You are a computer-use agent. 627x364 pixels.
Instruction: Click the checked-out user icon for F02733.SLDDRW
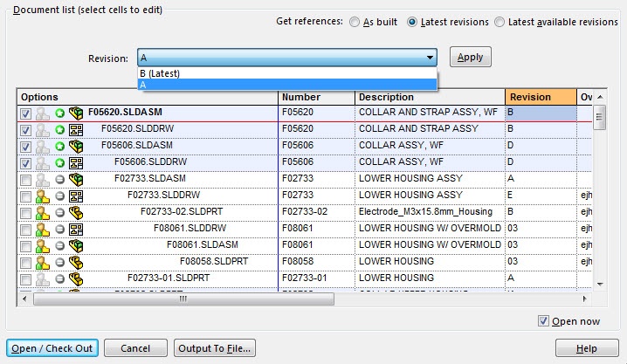point(41,196)
